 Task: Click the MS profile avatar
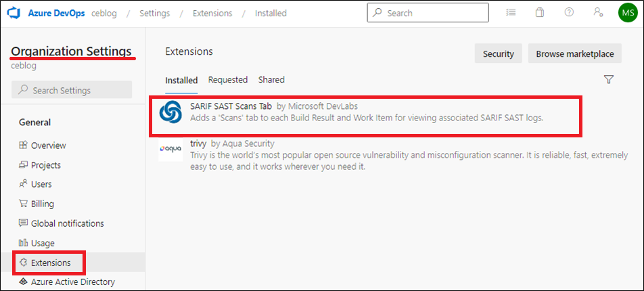coord(628,13)
